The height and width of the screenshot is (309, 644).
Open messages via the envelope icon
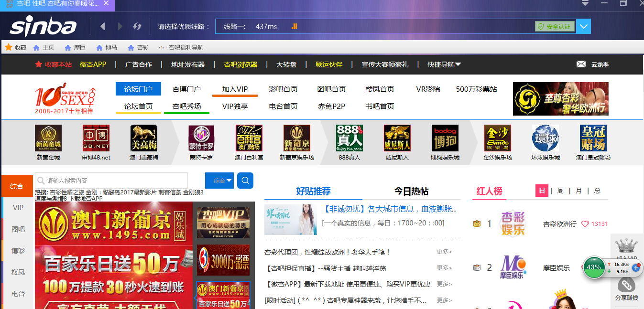click(581, 64)
